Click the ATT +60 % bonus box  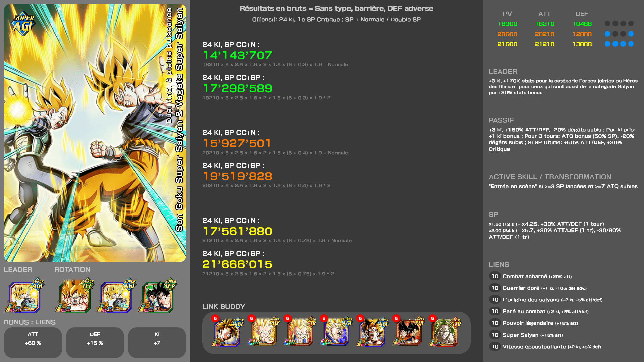click(x=33, y=343)
